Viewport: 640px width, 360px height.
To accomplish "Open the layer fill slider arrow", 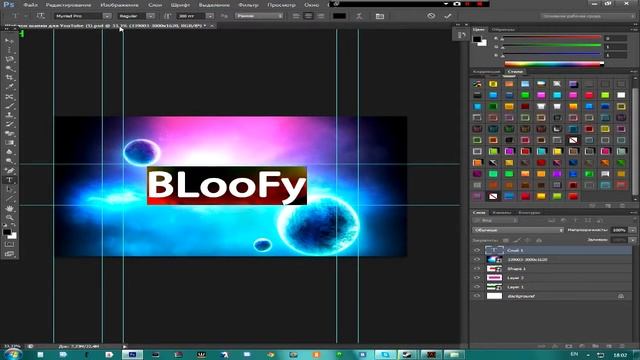I will (633, 240).
